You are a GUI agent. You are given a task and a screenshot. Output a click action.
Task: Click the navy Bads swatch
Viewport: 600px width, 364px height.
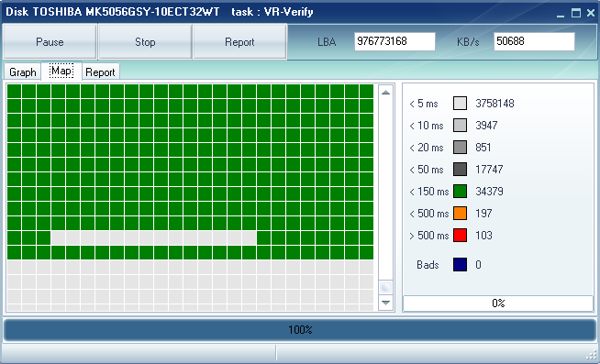click(460, 265)
